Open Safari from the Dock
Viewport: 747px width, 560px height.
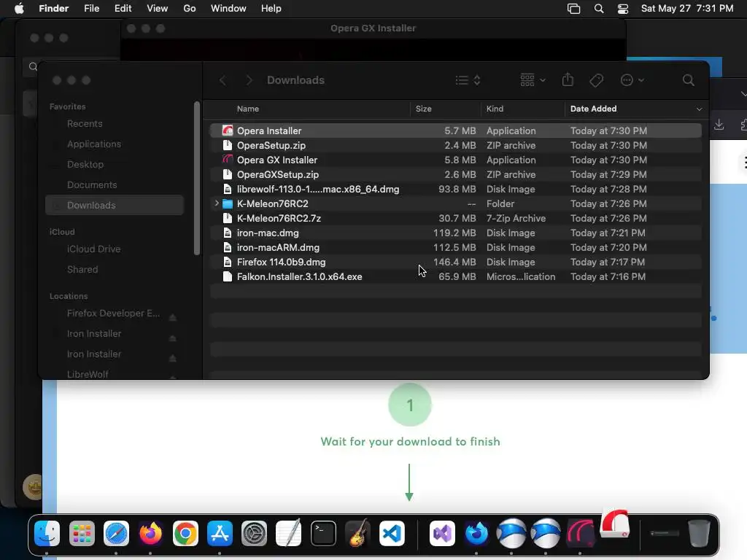[x=116, y=533]
